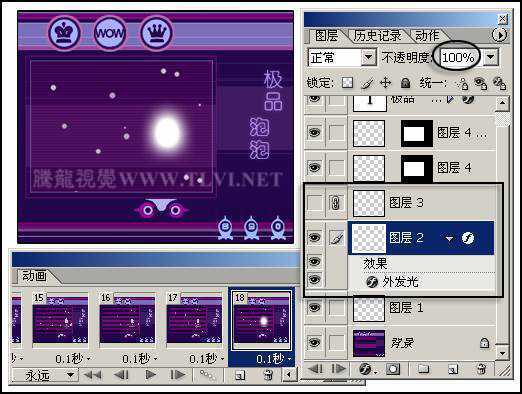Select the 图层 1 layer name
The height and width of the screenshot is (394, 522).
coord(406,308)
